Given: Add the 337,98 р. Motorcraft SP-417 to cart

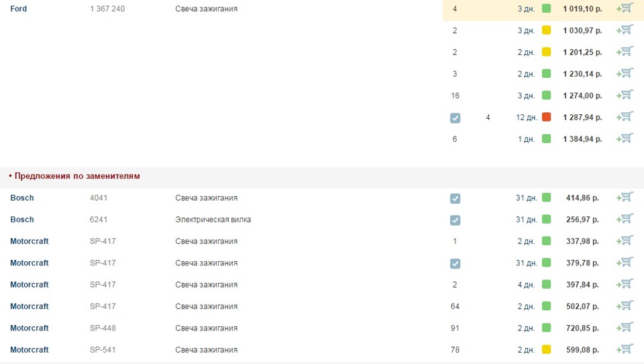Looking at the screenshot, I should coord(625,241).
